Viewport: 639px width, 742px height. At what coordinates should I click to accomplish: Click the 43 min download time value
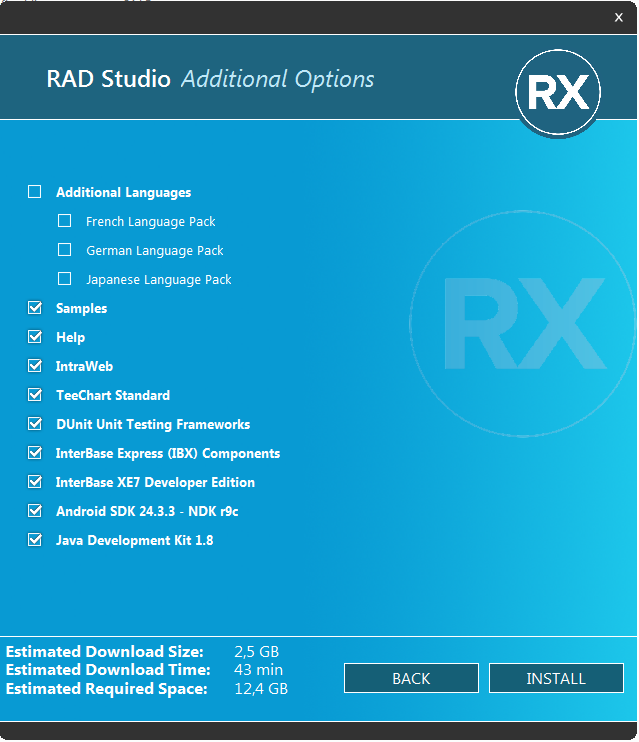pos(258,670)
